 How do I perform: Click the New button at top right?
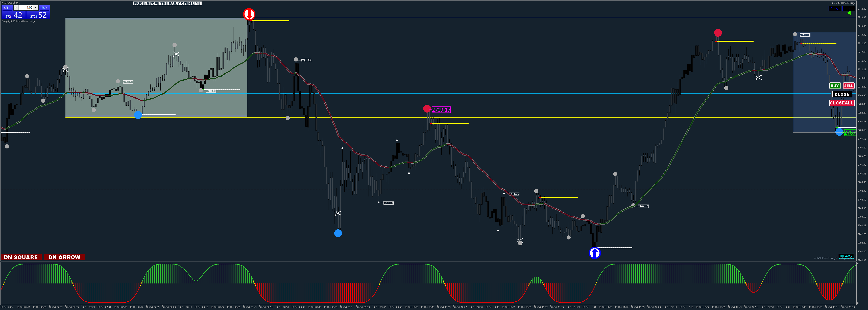[834, 8]
